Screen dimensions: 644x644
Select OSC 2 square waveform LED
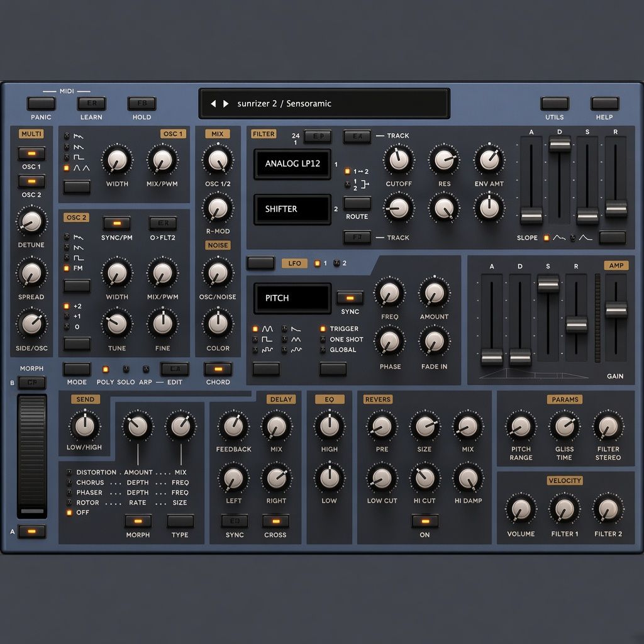(x=67, y=258)
